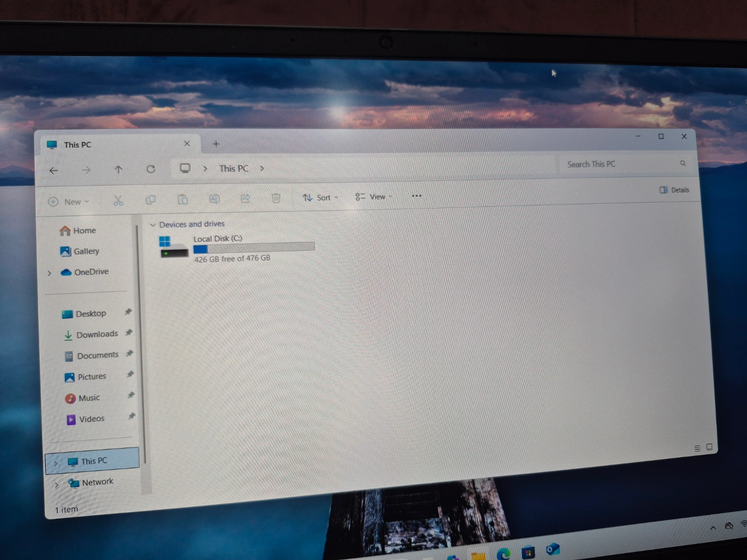Switch to details list view in status corner
Image resolution: width=747 pixels, height=560 pixels.
click(697, 448)
